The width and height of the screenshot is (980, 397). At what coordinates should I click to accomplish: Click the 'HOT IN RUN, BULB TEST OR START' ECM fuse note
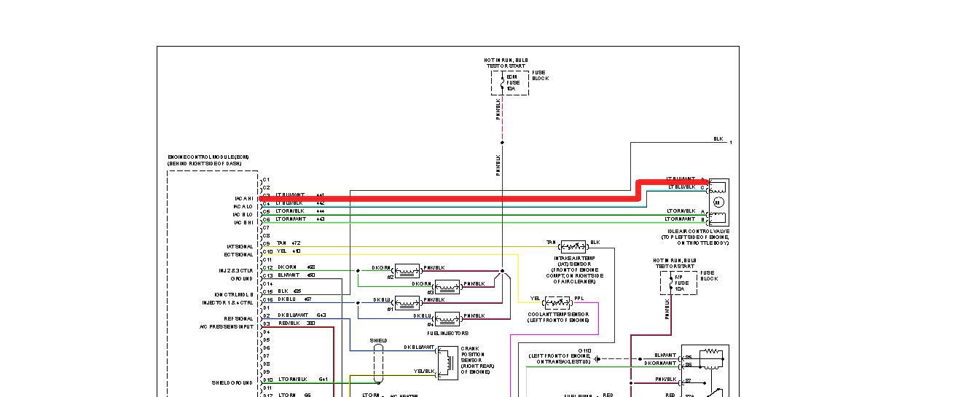[506, 63]
